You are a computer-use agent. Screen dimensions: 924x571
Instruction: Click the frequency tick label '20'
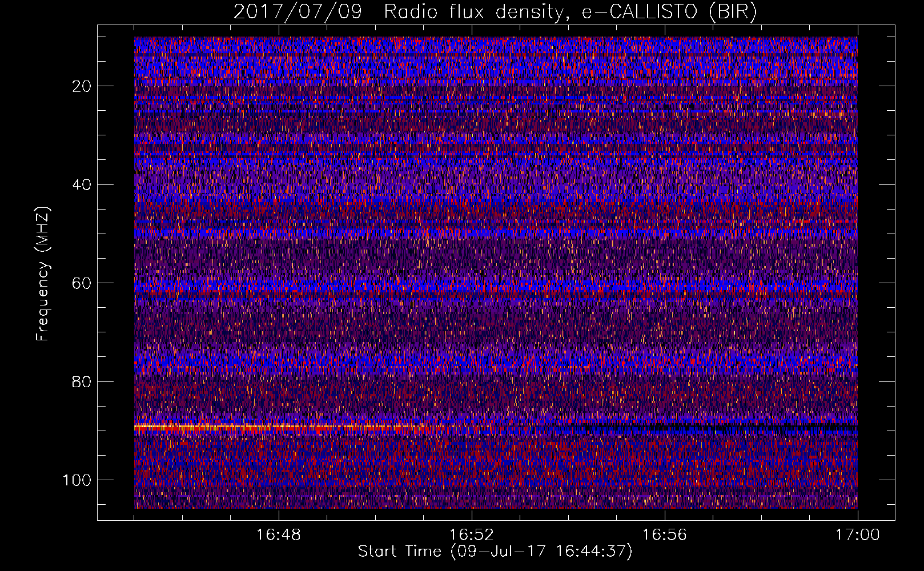click(x=82, y=86)
